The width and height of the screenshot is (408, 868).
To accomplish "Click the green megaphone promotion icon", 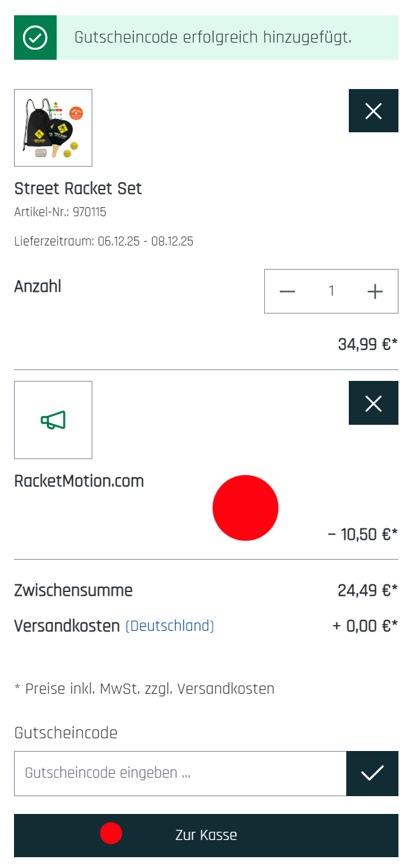I will coord(53,420).
